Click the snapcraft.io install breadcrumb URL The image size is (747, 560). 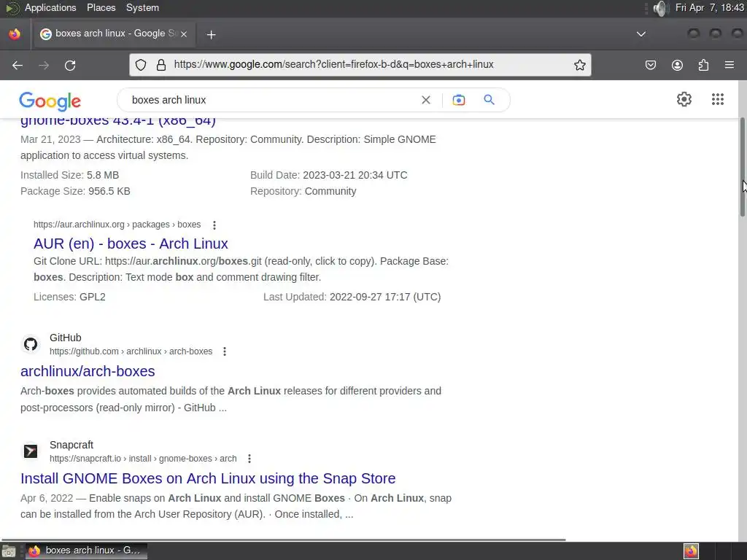coord(143,459)
